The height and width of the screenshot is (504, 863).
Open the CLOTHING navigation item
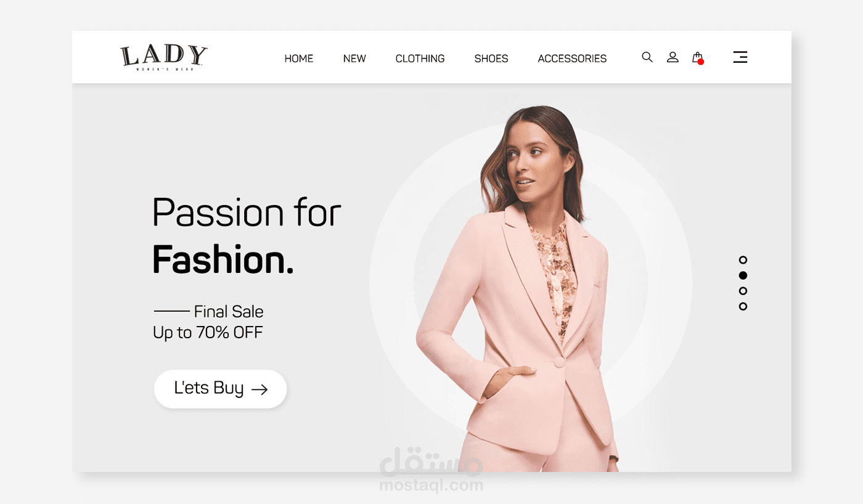tap(420, 59)
